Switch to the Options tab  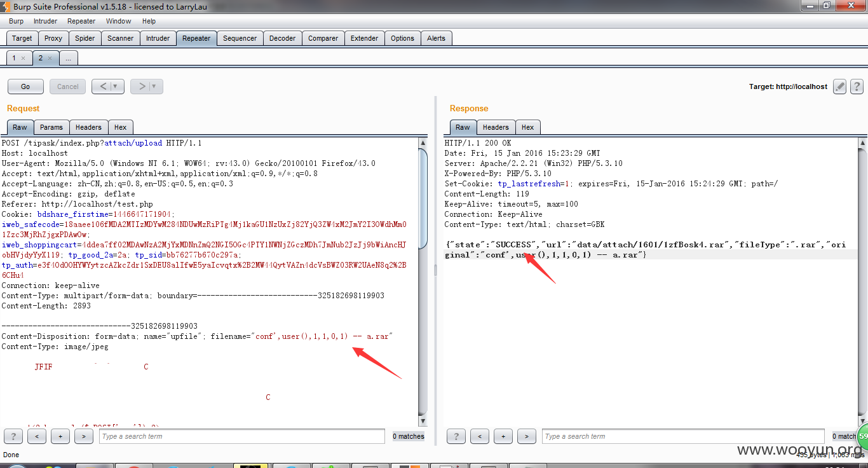click(403, 38)
